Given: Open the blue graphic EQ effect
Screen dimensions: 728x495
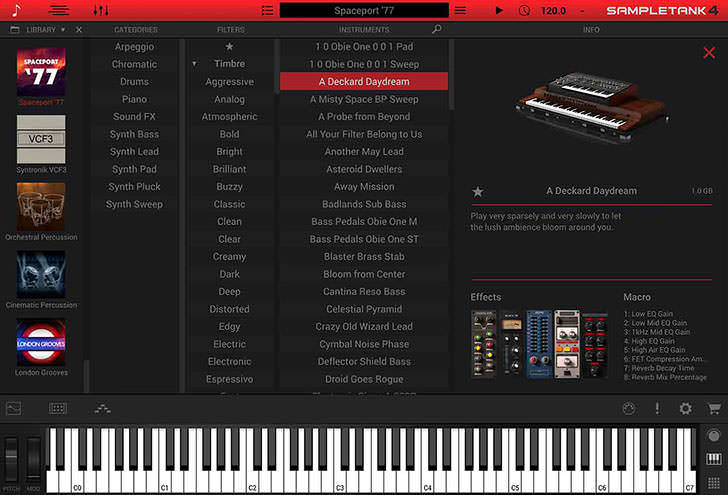Looking at the screenshot, I should click(539, 344).
